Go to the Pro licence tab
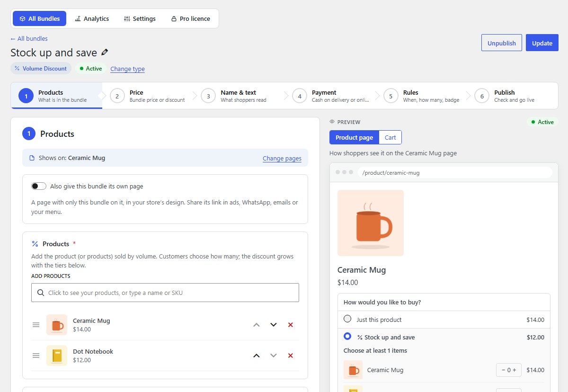The width and height of the screenshot is (568, 392). (190, 18)
